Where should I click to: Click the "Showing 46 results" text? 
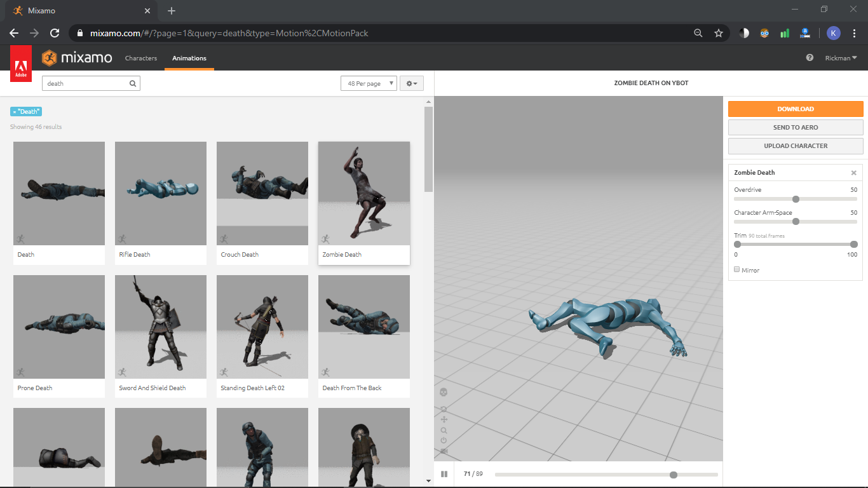(x=36, y=127)
